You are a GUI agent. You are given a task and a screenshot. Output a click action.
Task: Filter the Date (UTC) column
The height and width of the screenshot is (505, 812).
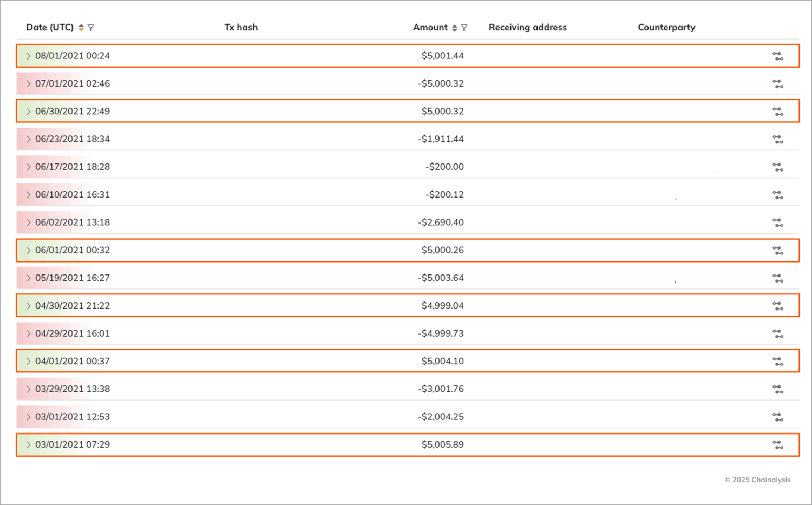(91, 28)
